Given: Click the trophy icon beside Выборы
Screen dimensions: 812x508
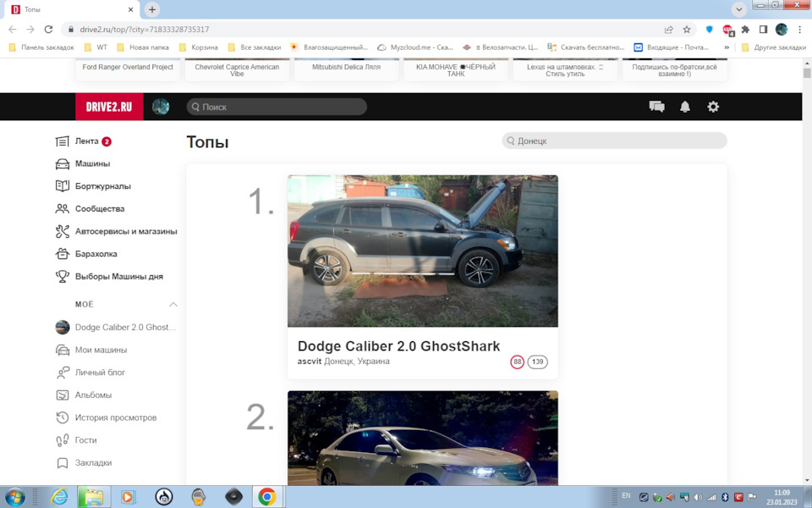Looking at the screenshot, I should pos(62,277).
